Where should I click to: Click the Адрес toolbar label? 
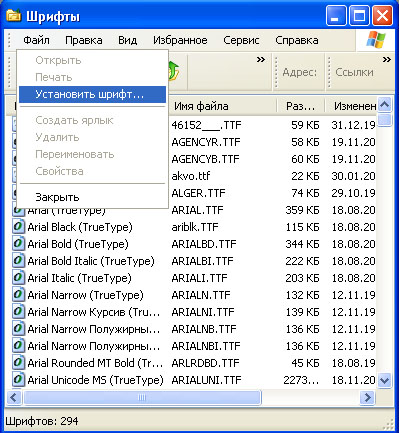click(299, 72)
